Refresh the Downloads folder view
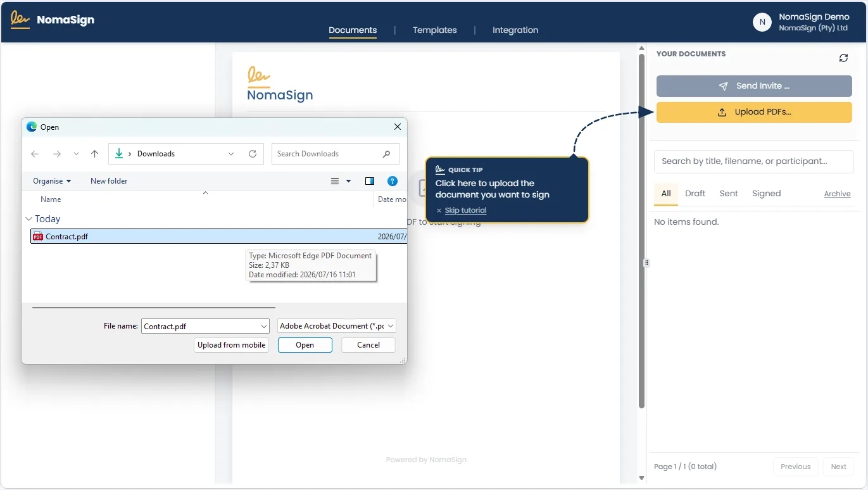This screenshot has height=490, width=868. click(253, 154)
